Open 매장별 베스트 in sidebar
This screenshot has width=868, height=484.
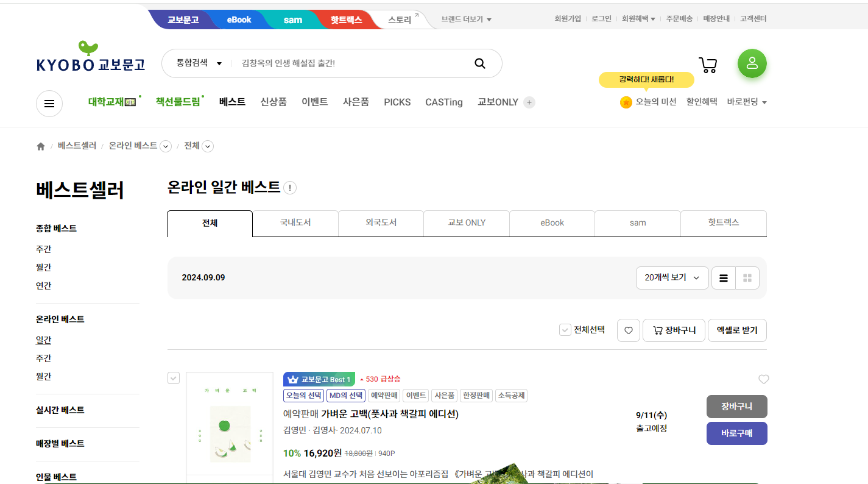[x=60, y=443]
